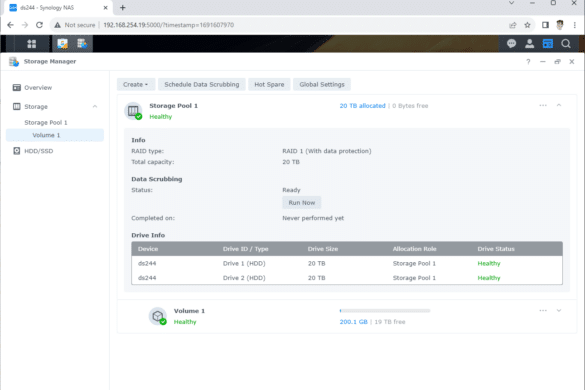Screen dimensions: 585x390
Task: Select the Drive 1 (HDD) cell
Action: [244, 263]
